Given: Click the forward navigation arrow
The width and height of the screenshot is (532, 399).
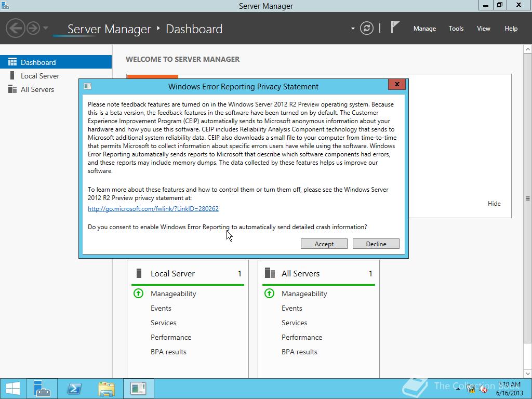Looking at the screenshot, I should 33,28.
